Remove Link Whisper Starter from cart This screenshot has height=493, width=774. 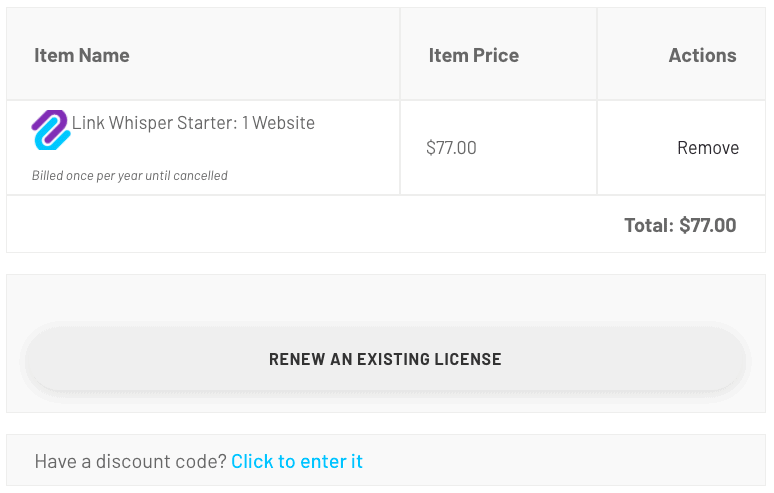(x=708, y=148)
